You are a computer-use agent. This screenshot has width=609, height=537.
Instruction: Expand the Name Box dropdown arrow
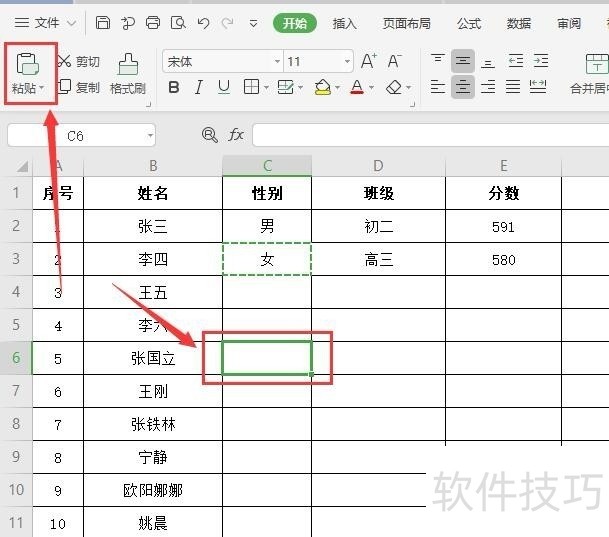tap(150, 136)
